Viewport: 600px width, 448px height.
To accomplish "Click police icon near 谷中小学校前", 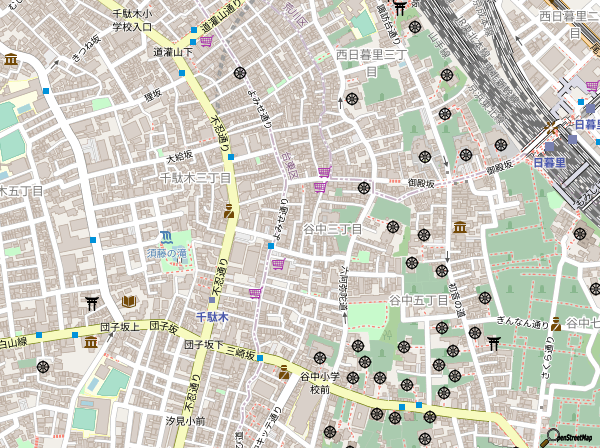I will [x=284, y=372].
